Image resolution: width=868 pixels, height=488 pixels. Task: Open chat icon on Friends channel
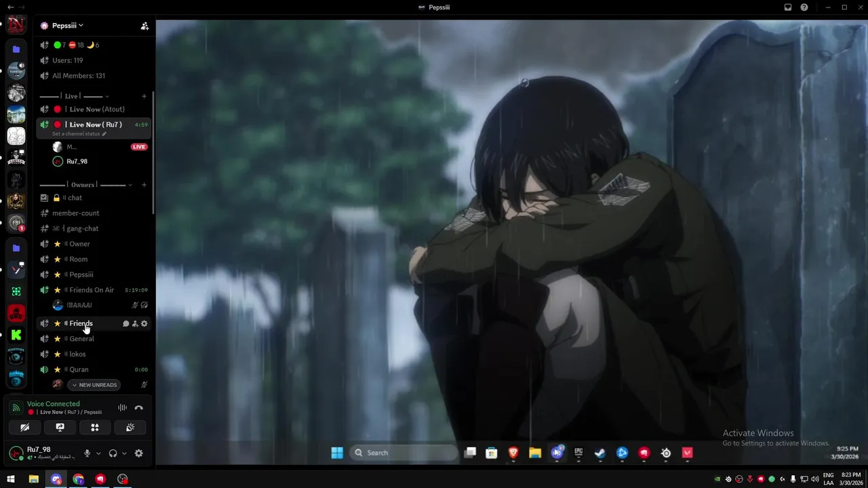click(x=125, y=324)
